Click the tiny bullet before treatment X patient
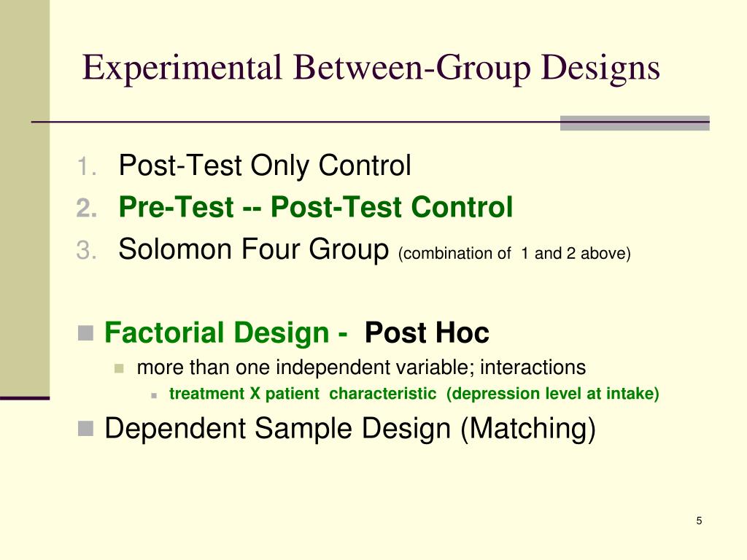Image resolution: width=747 pixels, height=560 pixels. tap(154, 395)
